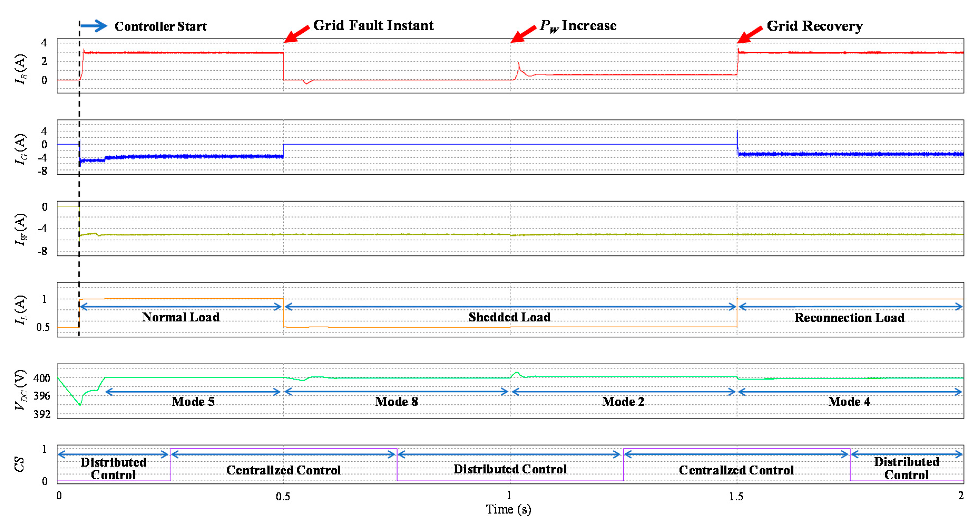Screen dimensions: 980x528
Task: Click the Time (s) axis title
Action: [x=508, y=509]
